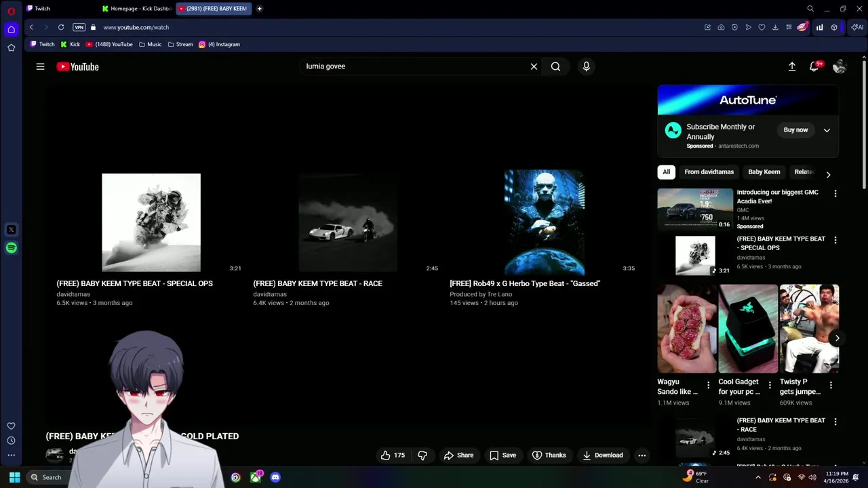Image resolution: width=868 pixels, height=488 pixels.
Task: Select the Baby Keem chip
Action: point(764,172)
